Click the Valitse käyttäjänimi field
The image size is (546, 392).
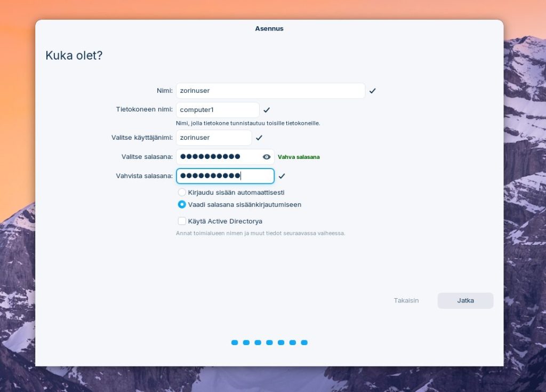click(x=214, y=138)
